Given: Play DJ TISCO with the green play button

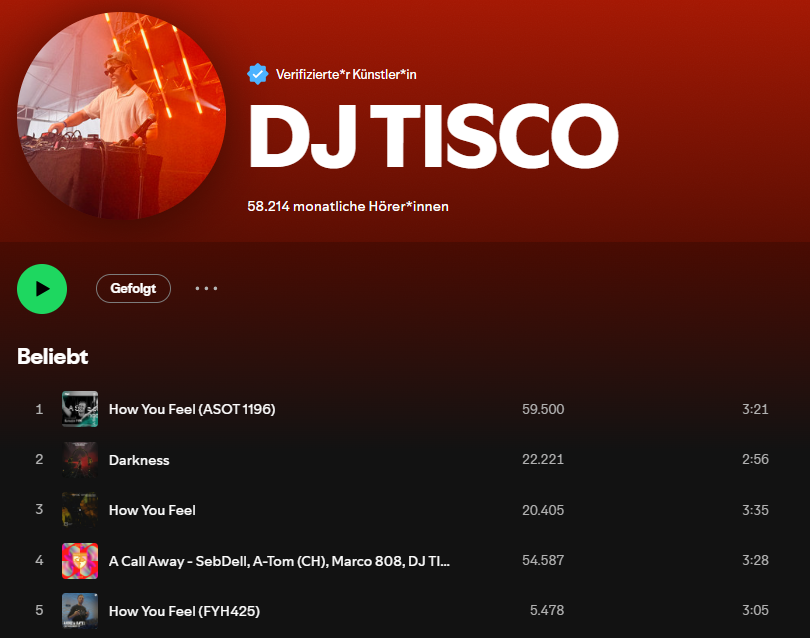Looking at the screenshot, I should (x=42, y=289).
